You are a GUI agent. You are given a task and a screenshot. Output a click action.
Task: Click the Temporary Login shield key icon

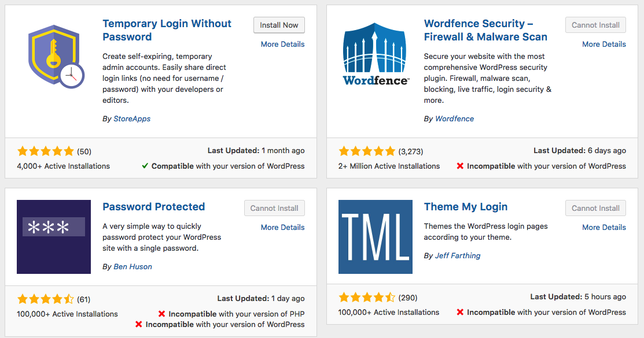(x=56, y=56)
